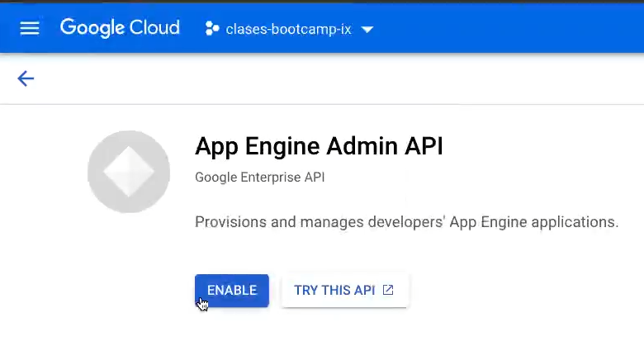This screenshot has width=644, height=346.
Task: Select the App Engine Admin API title
Action: point(320,146)
